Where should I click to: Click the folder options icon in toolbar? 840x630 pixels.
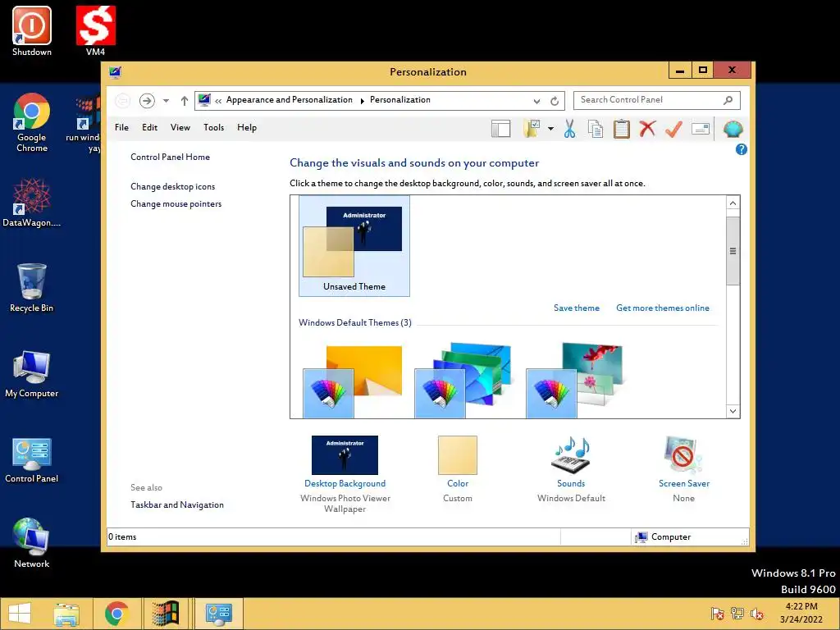532,129
